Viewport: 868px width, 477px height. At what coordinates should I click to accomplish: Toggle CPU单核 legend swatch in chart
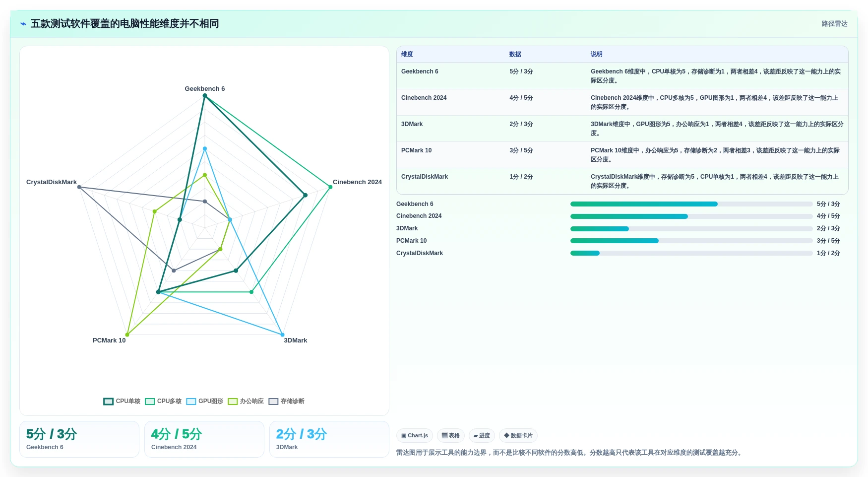coord(108,402)
